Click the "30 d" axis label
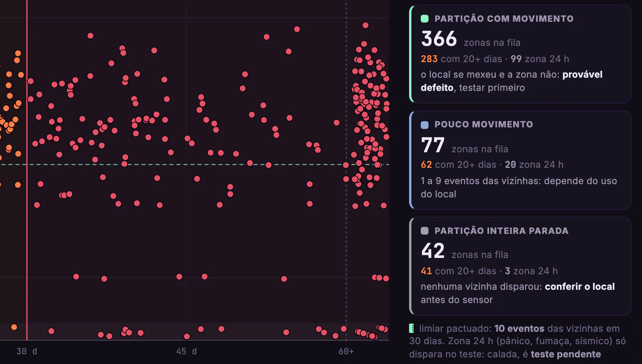642x364 pixels. tap(27, 352)
